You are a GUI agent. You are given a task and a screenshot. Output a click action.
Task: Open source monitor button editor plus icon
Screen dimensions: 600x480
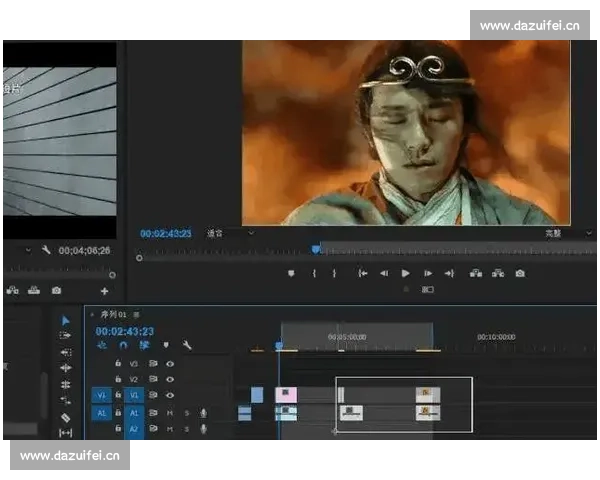tap(105, 291)
